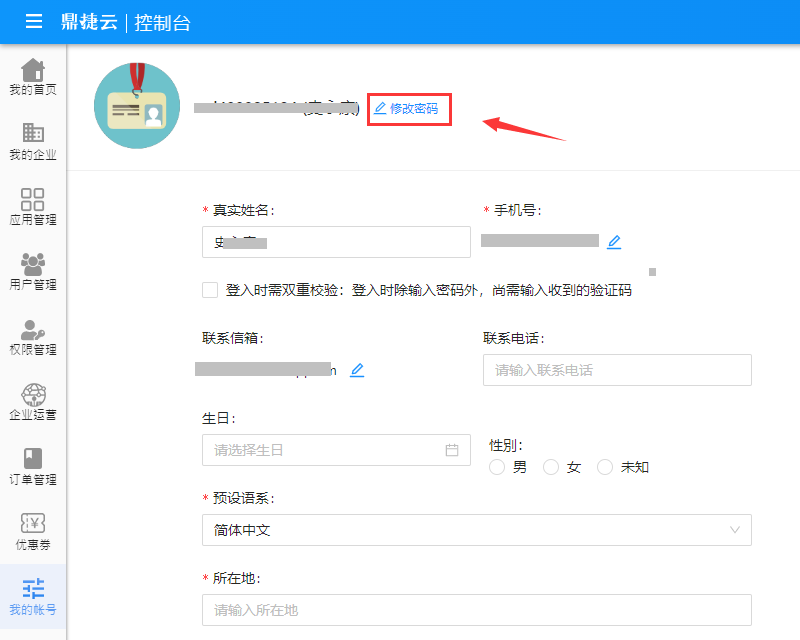This screenshot has height=640, width=800.
Task: Edit phone number with pencil icon
Action: coord(614,241)
